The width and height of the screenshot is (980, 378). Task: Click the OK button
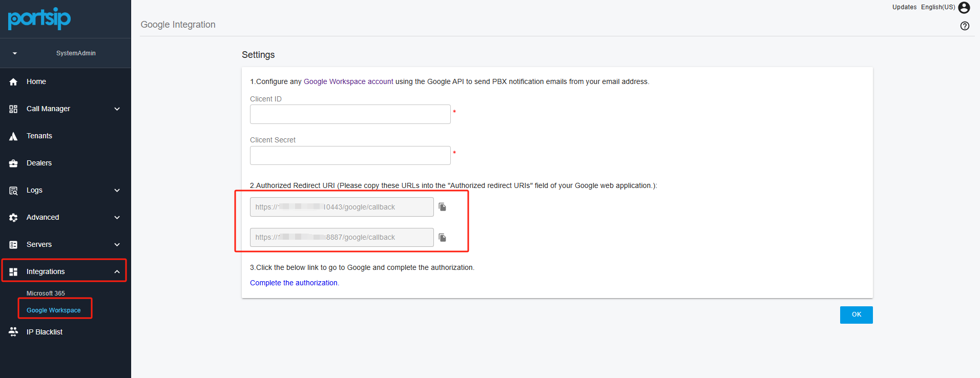856,315
